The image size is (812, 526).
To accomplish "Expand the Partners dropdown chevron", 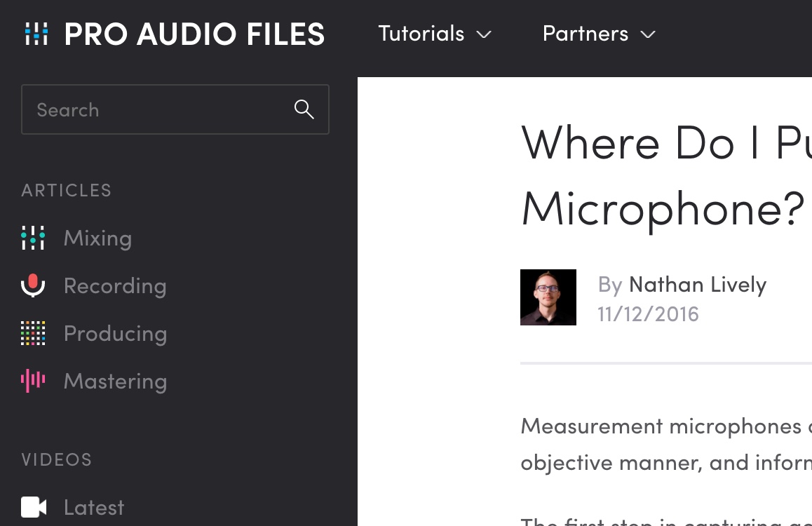I will tap(648, 34).
